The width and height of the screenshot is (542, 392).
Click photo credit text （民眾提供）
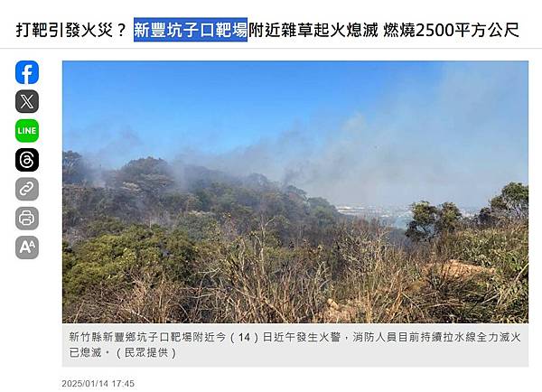(x=146, y=352)
